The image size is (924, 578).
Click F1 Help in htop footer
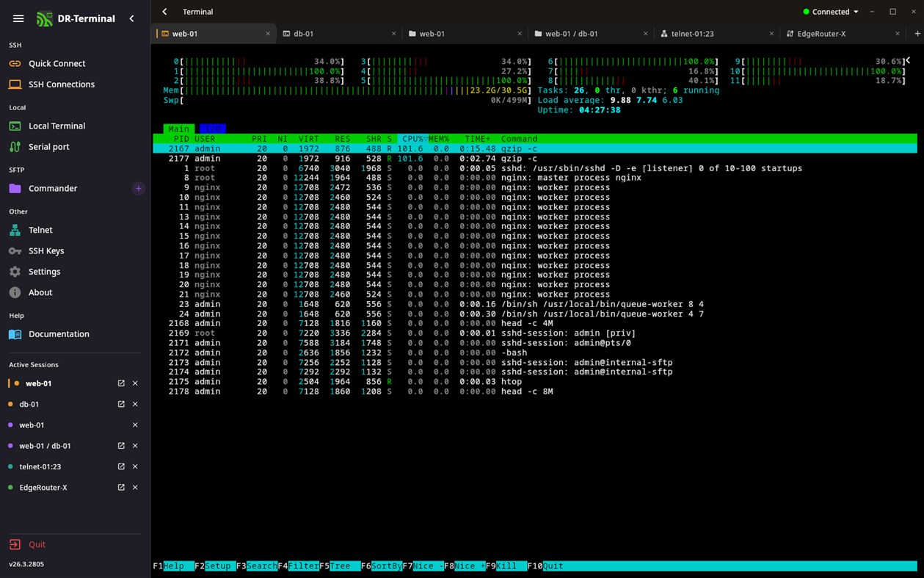click(x=173, y=566)
